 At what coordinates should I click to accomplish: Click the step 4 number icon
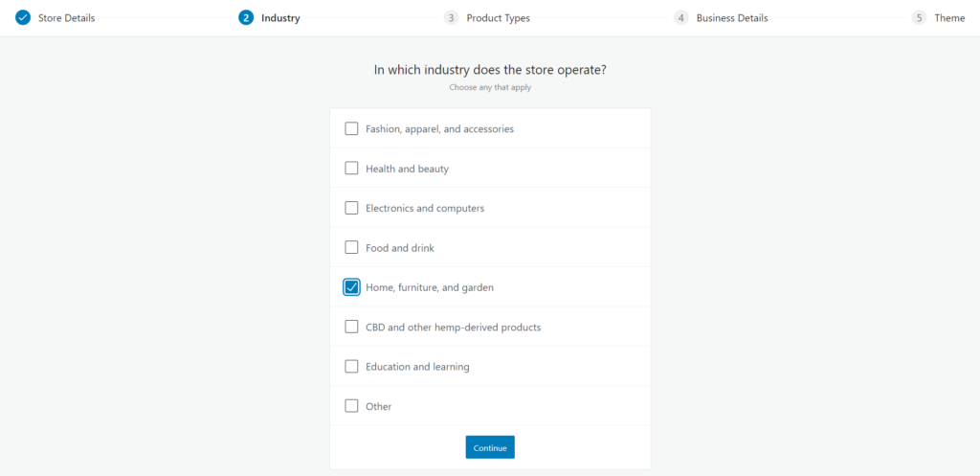tap(680, 17)
